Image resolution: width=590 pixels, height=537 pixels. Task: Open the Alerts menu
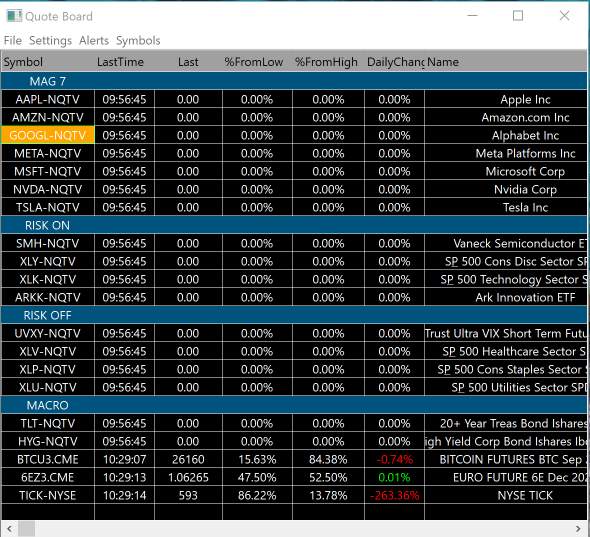[x=94, y=41]
